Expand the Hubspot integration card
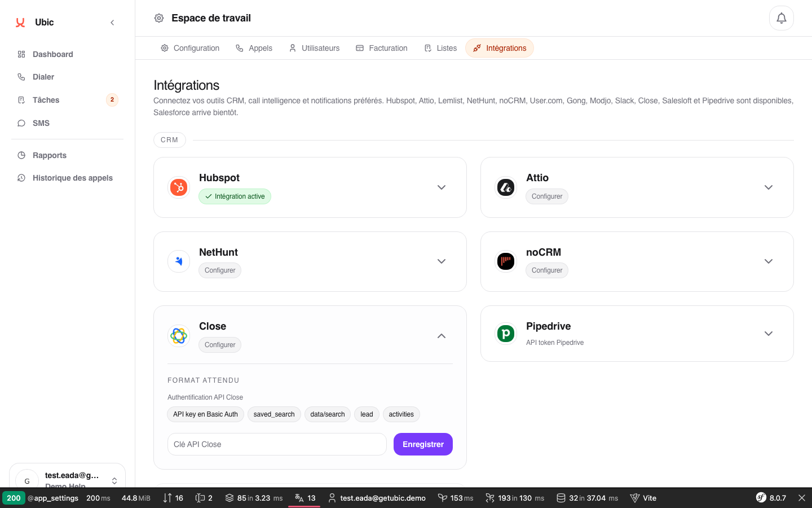Screen dimensions: 812x508 (442, 187)
